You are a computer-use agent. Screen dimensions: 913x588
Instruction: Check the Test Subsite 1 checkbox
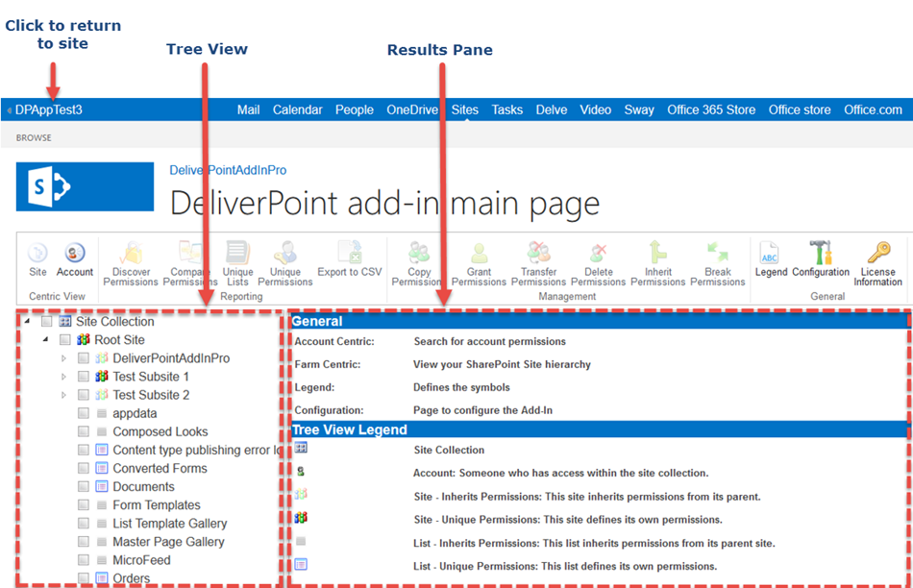pyautogui.click(x=84, y=376)
